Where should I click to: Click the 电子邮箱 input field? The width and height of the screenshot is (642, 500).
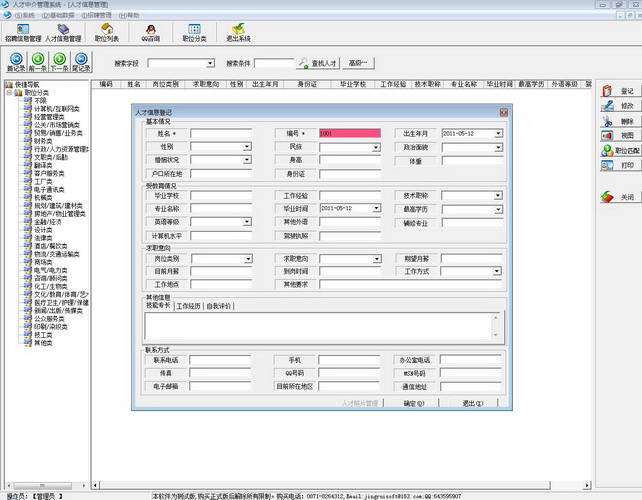click(x=220, y=386)
